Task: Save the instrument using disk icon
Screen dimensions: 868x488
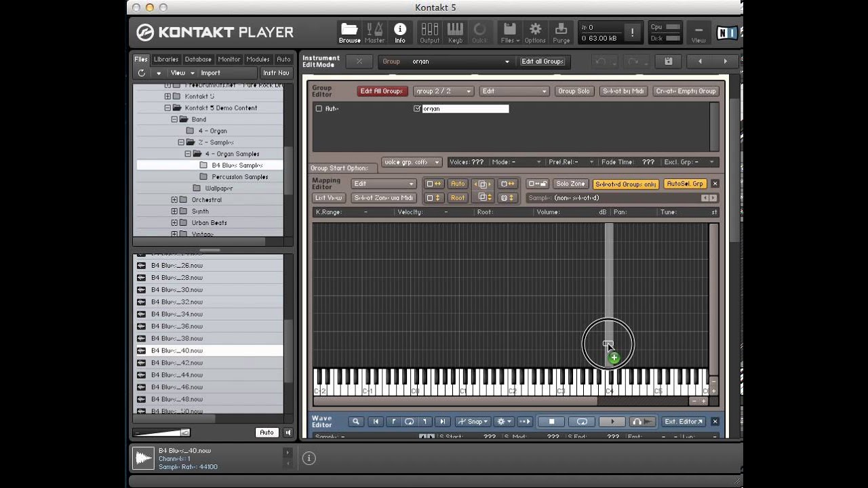Action: [x=668, y=61]
